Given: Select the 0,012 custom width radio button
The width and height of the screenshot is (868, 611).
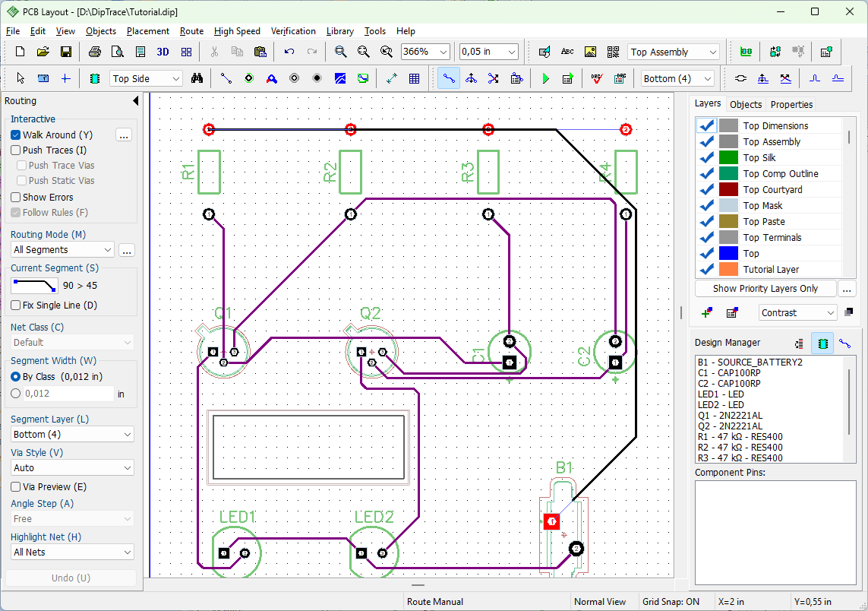Looking at the screenshot, I should click(15, 394).
